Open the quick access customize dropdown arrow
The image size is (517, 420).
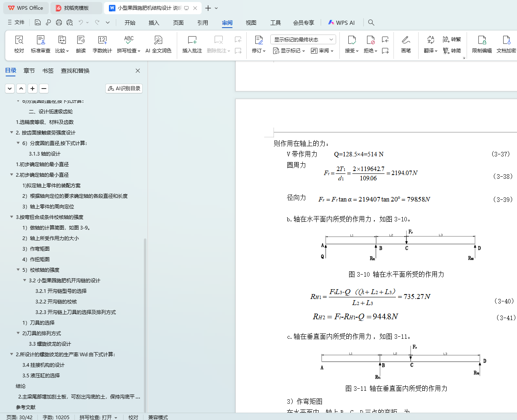[108, 23]
